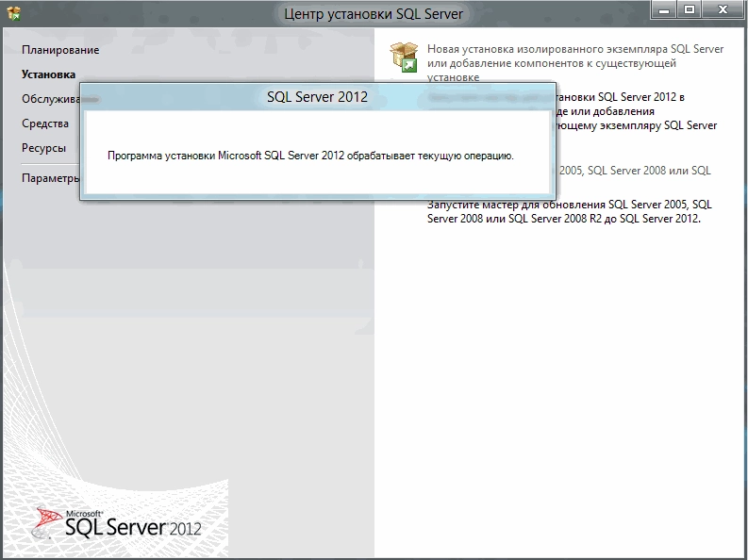Minimize the Центр установки SQL Server window
Image resolution: width=748 pixels, height=560 pixels.
(664, 10)
